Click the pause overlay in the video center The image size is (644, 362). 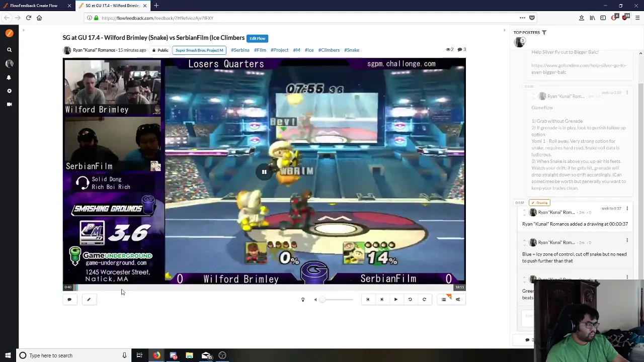(264, 172)
